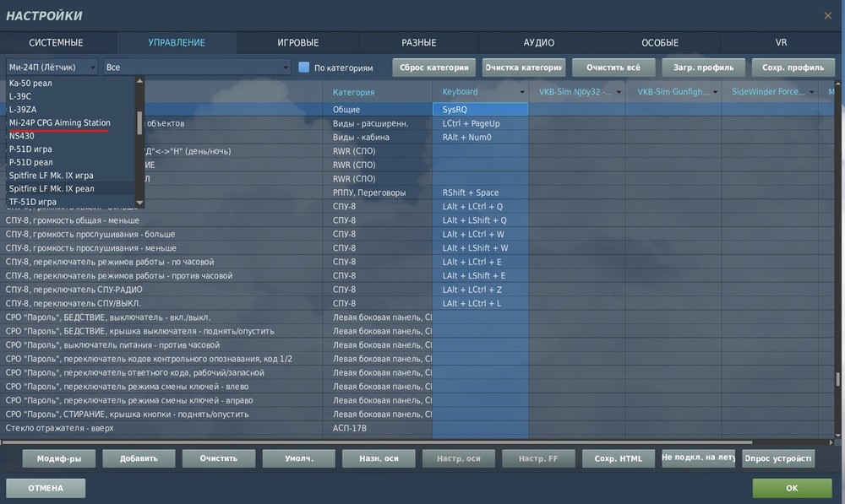Click the Сброс категории button
Viewport: 845px width, 504px height.
point(433,68)
